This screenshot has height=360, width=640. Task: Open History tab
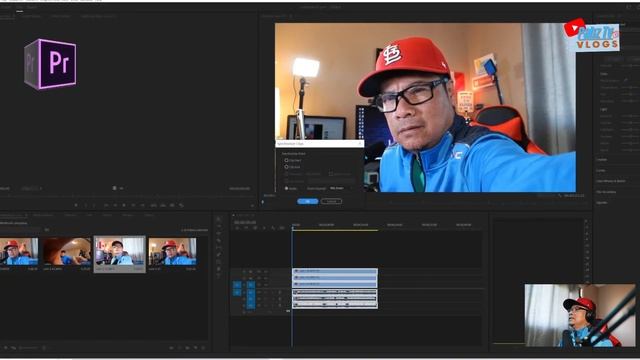point(148,215)
